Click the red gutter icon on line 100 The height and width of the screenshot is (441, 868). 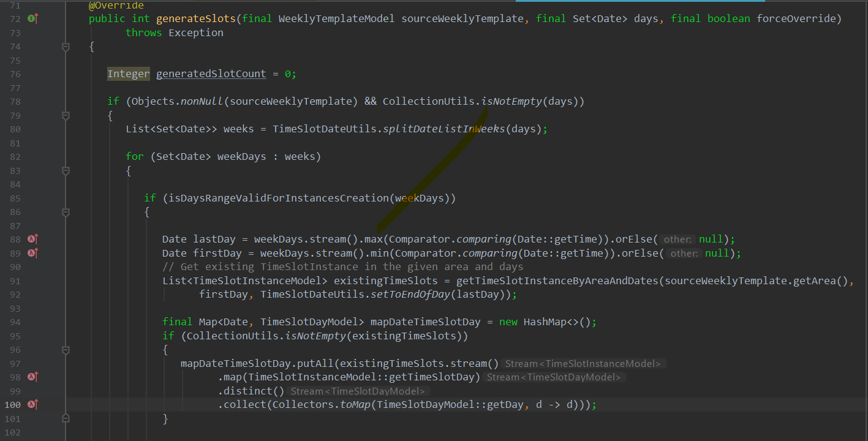pyautogui.click(x=32, y=404)
